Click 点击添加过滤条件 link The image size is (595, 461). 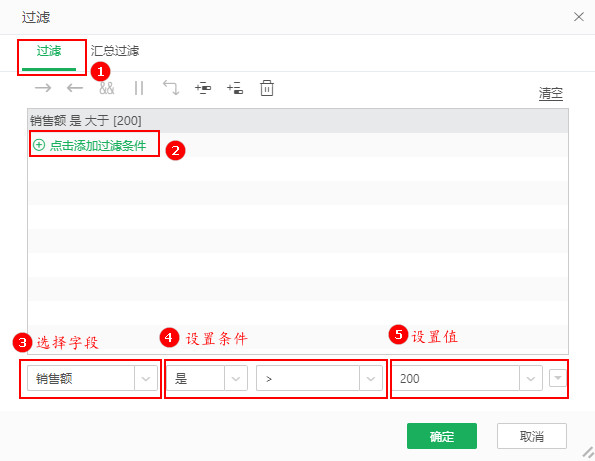tap(98, 145)
